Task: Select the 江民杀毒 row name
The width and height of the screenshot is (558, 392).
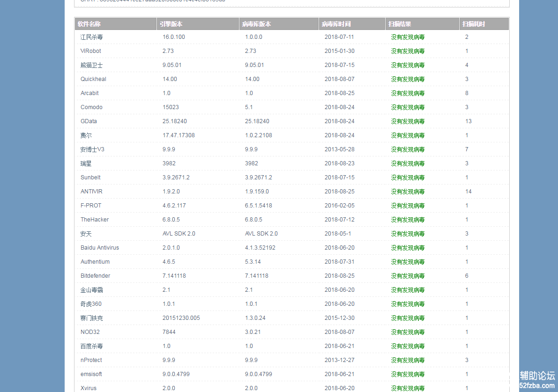Action: [91, 37]
